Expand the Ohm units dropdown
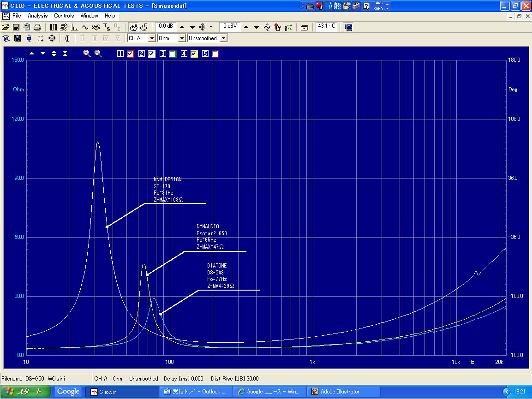Image resolution: width=532 pixels, height=399 pixels. coord(182,38)
